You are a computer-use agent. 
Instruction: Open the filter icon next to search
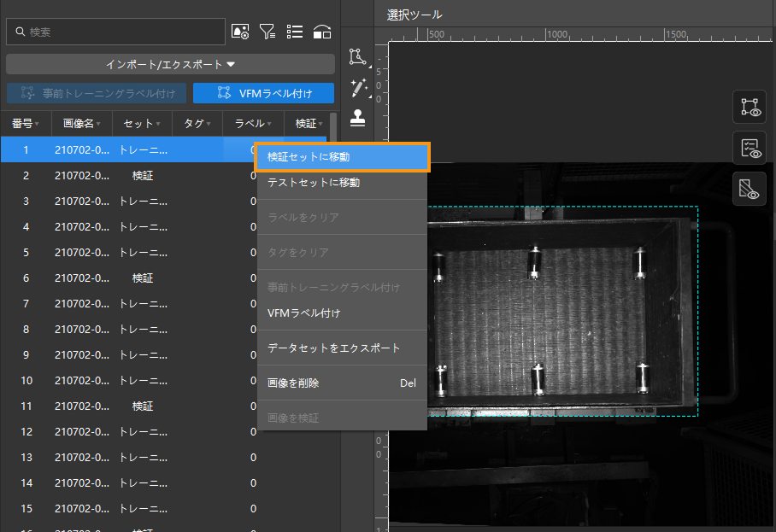[267, 32]
